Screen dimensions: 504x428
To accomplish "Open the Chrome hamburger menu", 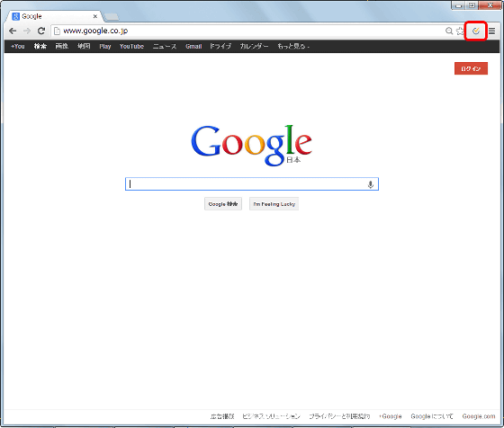I will click(491, 31).
